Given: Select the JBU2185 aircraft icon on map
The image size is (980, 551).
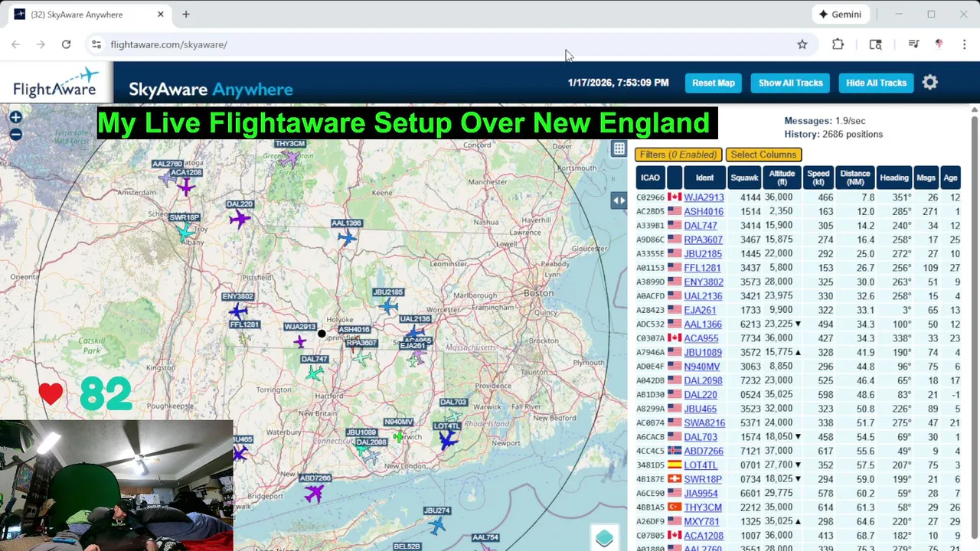Looking at the screenshot, I should click(389, 306).
